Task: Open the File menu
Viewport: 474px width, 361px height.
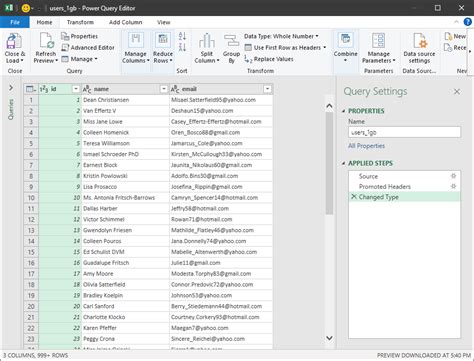Action: tap(15, 22)
